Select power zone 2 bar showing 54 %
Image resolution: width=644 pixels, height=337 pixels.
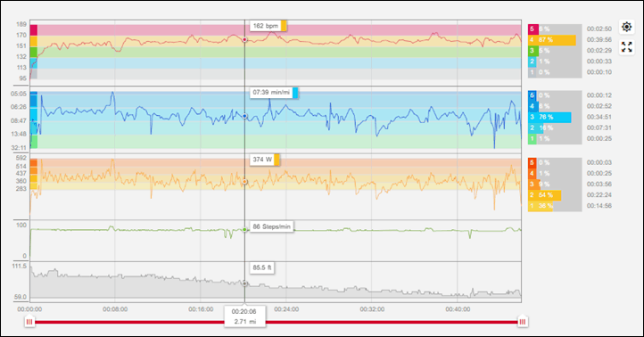click(x=545, y=195)
